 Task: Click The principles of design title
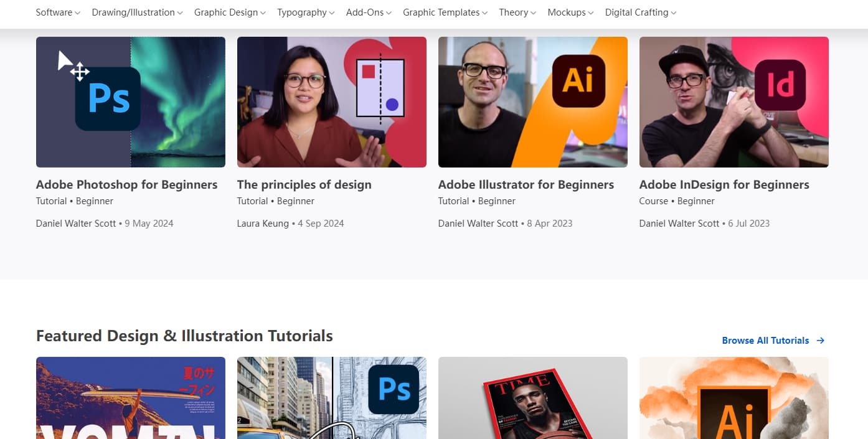(x=304, y=185)
